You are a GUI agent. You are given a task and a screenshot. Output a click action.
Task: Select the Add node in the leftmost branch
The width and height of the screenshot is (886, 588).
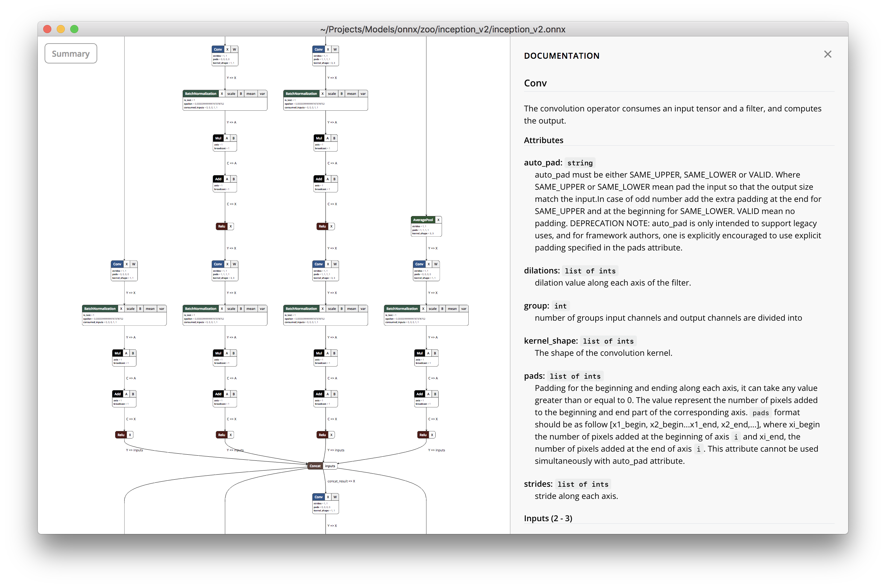(118, 394)
